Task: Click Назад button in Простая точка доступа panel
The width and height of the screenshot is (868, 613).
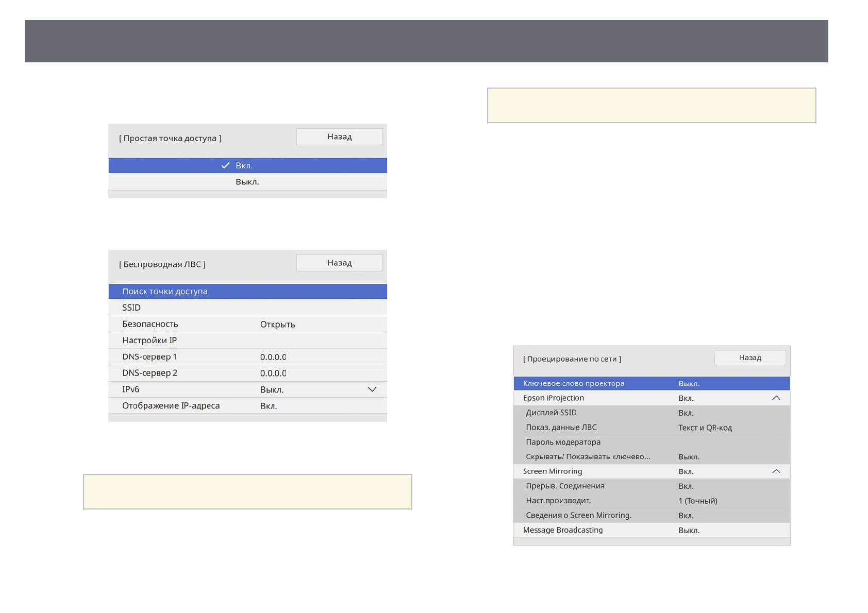Action: tap(339, 137)
